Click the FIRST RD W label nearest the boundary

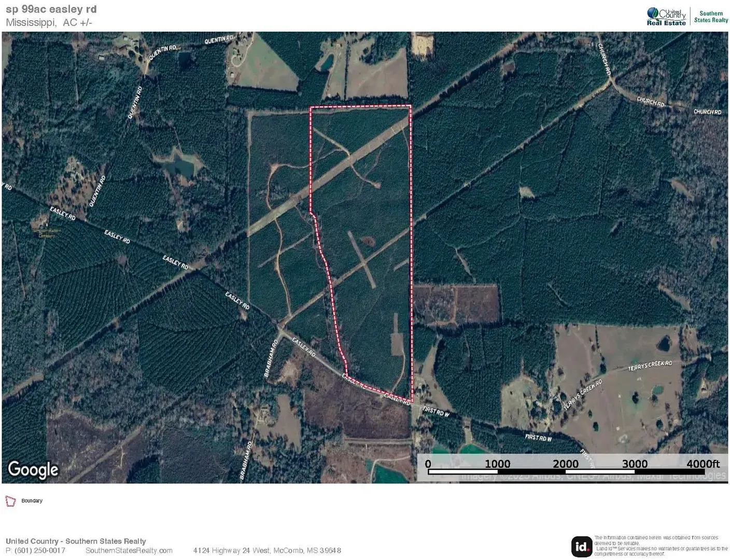pos(436,412)
